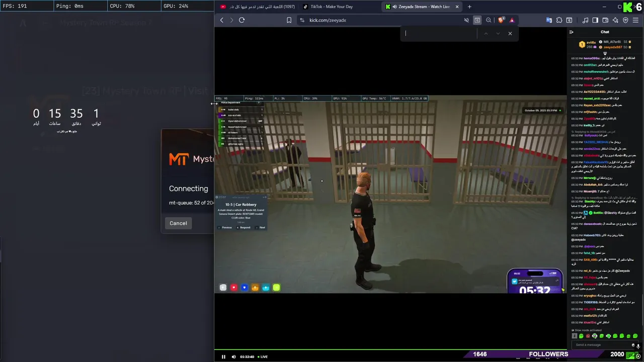Open Brave Rewards triangle icon
Image resolution: width=644 pixels, height=362 pixels.
click(512, 20)
